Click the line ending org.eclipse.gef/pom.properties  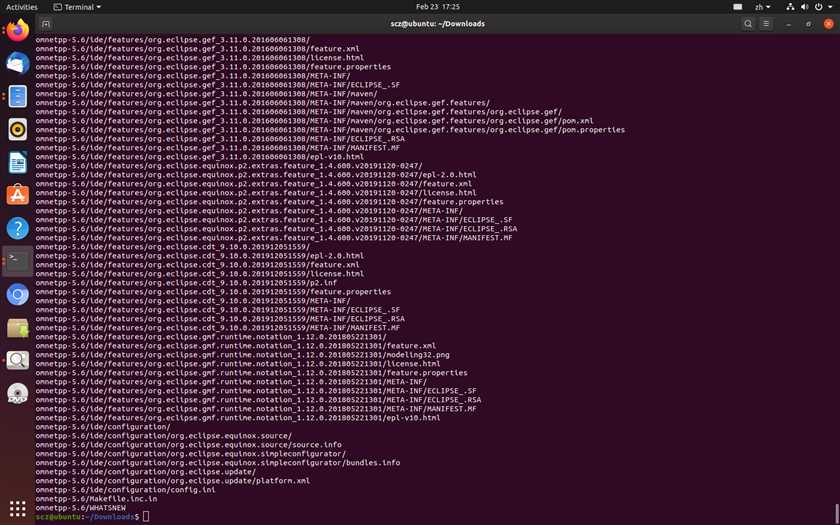(x=331, y=130)
